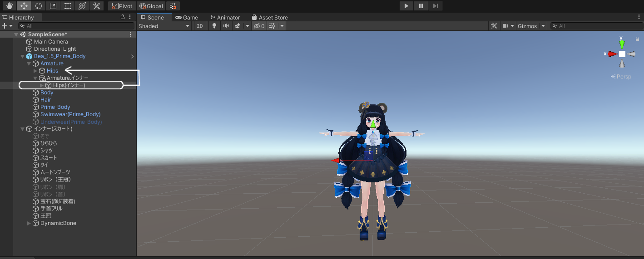Switch to the Game tab
Image resolution: width=644 pixels, height=259 pixels.
[x=187, y=17]
